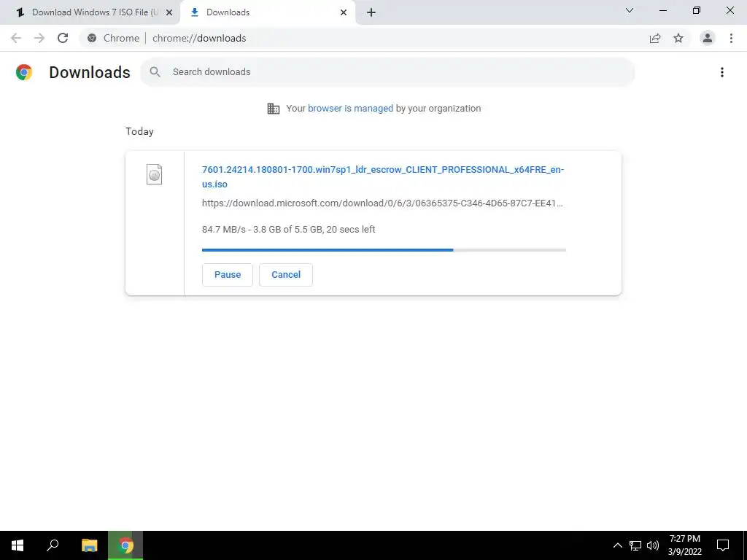Pause the ISO download

(228, 275)
